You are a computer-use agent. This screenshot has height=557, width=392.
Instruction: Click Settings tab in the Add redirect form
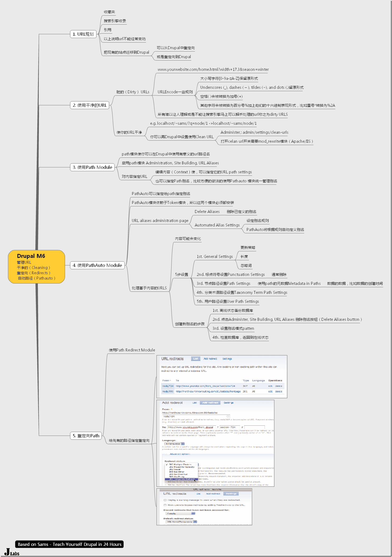(x=229, y=403)
